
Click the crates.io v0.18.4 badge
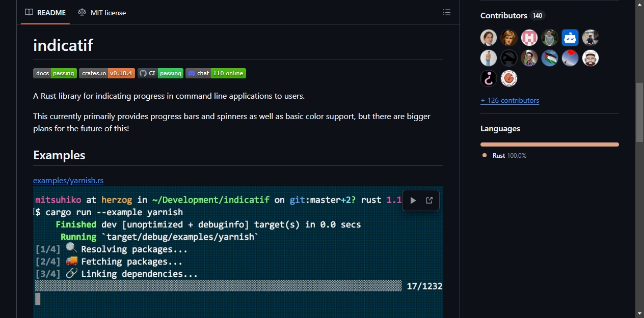point(107,73)
